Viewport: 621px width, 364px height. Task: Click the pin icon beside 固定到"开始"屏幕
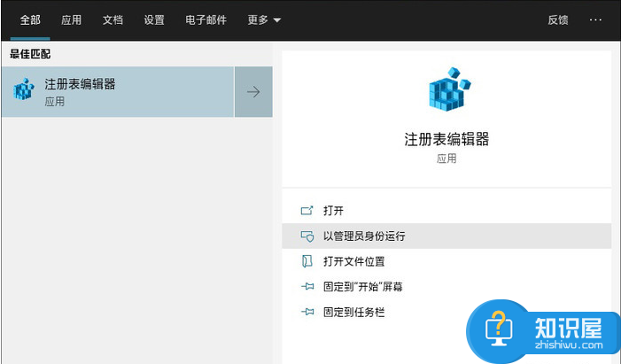pyautogui.click(x=307, y=286)
